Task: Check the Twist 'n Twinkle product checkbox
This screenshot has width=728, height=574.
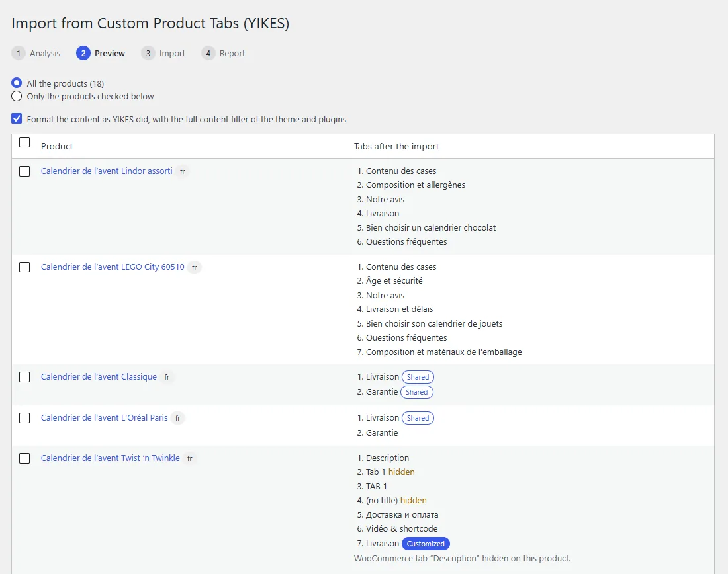Action: pyautogui.click(x=24, y=458)
